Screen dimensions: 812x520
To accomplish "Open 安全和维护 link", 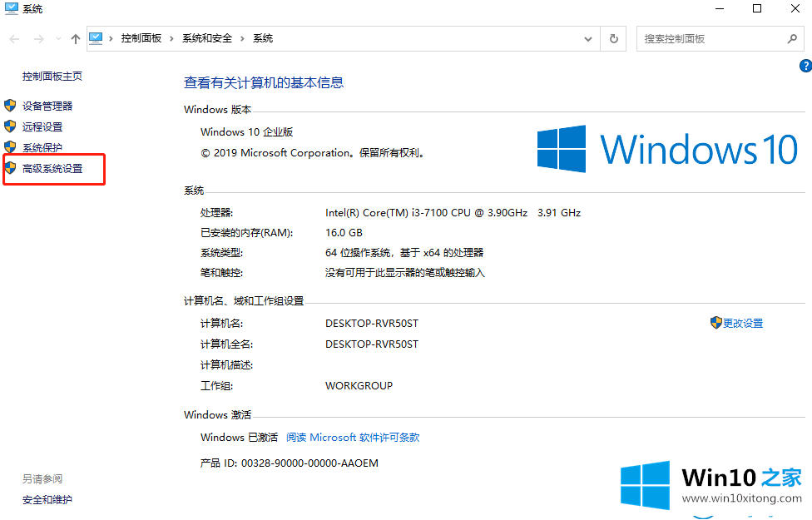I will tap(47, 500).
